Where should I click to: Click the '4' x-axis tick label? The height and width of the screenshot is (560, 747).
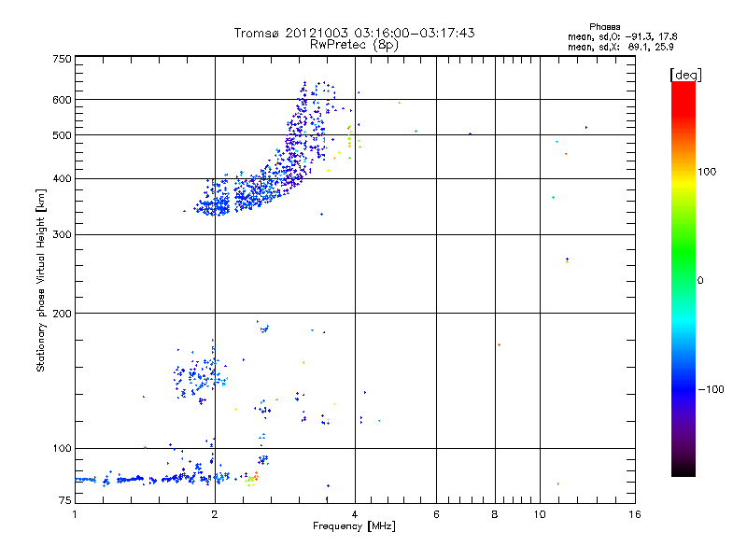pos(355,514)
